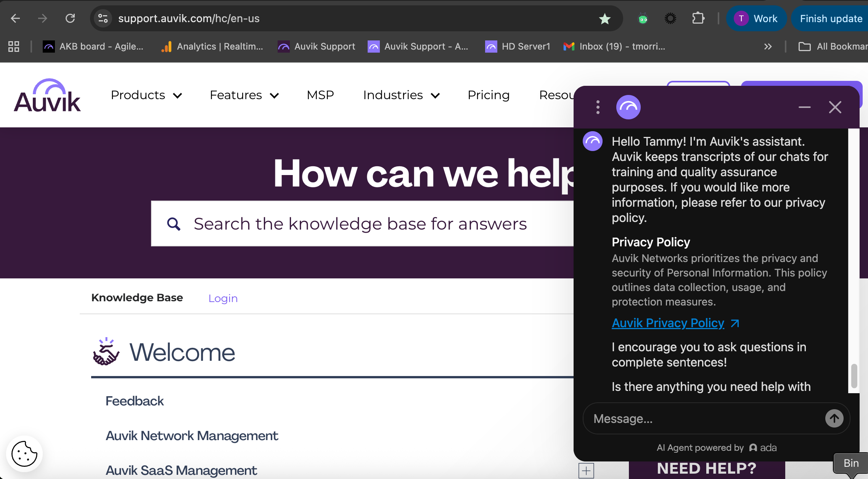Image resolution: width=868 pixels, height=479 pixels.
Task: Select the Login tab
Action: coord(223,298)
